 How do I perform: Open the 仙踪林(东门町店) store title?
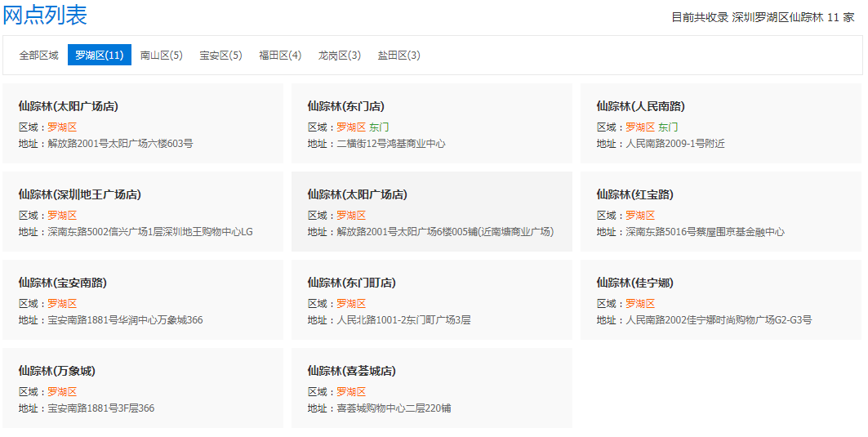point(351,283)
